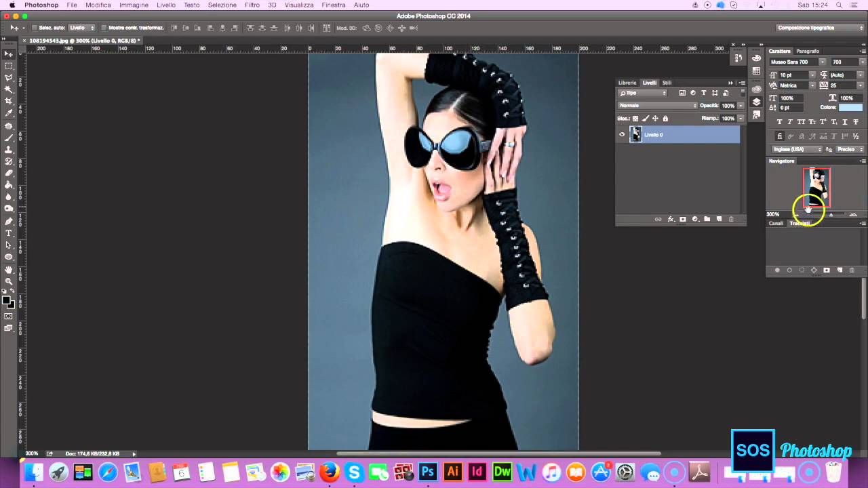Toggle lock transparent pixels

pos(635,119)
